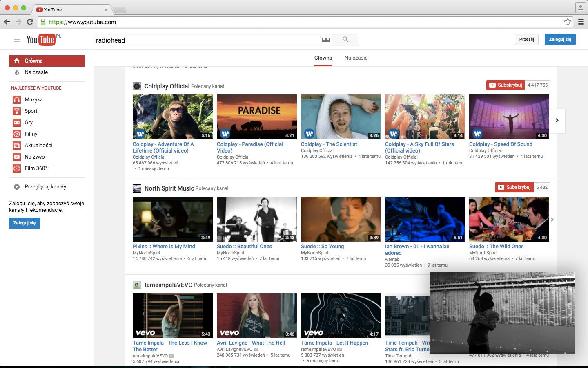The height and width of the screenshot is (368, 588).
Task: Open the on-screen keyboard icon
Action: (x=325, y=40)
